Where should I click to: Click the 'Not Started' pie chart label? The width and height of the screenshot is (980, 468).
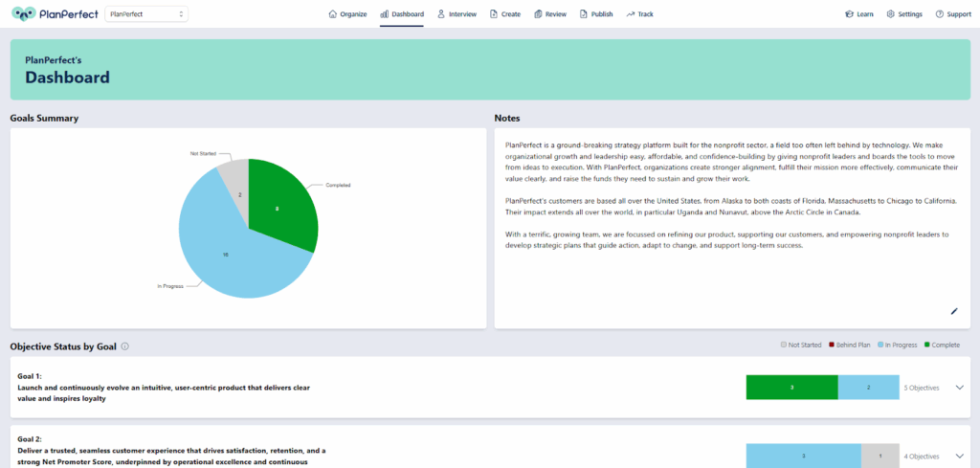point(203,153)
